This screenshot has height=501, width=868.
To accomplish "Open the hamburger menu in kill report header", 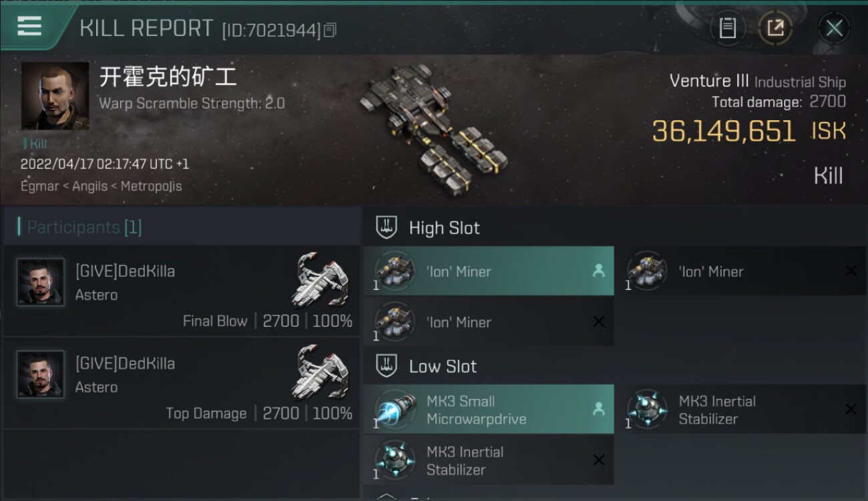I will [29, 26].
